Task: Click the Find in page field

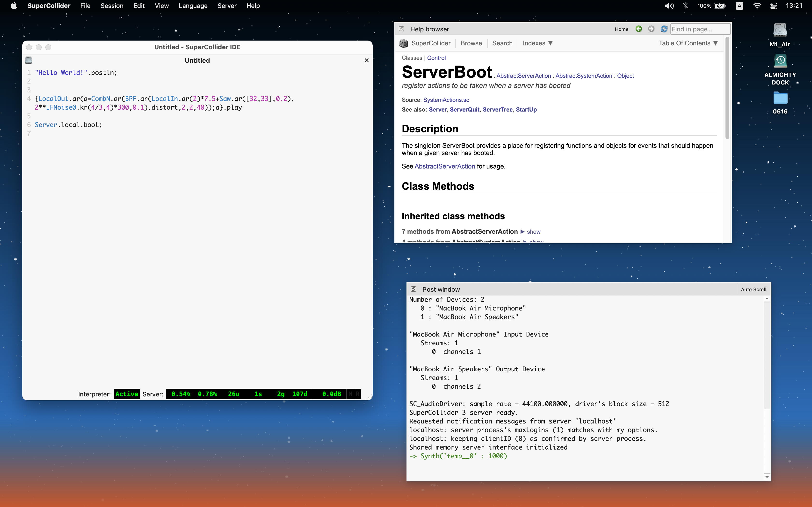Action: tap(700, 29)
